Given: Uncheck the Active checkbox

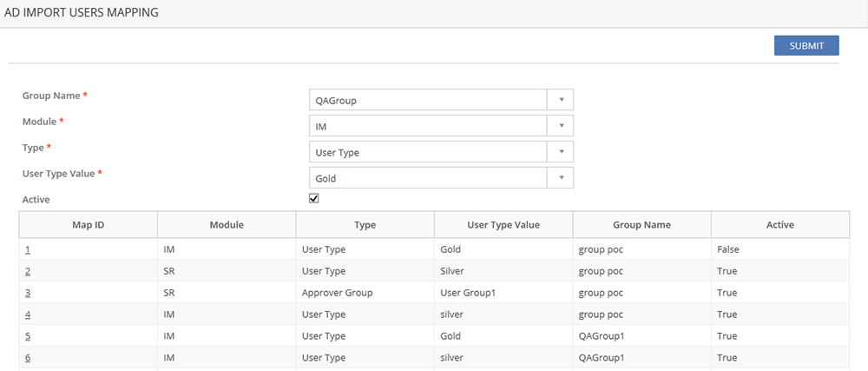Looking at the screenshot, I should [314, 199].
